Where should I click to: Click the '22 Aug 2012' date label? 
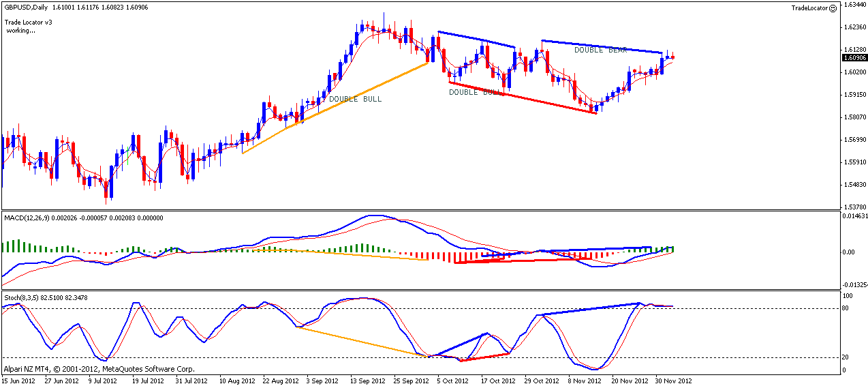(x=280, y=381)
